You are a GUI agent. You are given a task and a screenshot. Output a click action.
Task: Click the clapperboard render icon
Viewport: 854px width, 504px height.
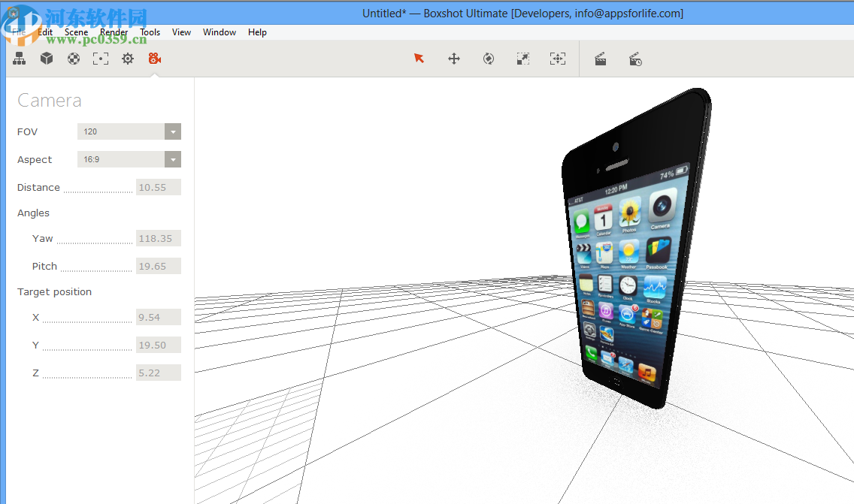point(601,59)
